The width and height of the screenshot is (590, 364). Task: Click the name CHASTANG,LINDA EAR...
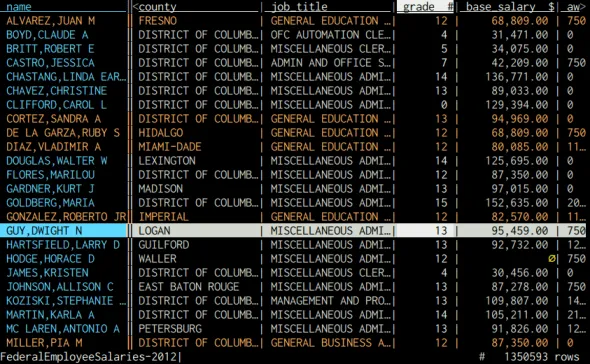(x=66, y=77)
